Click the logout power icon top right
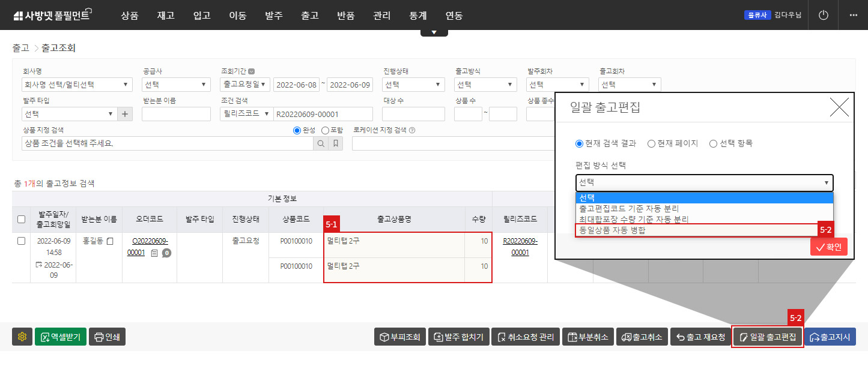Image resolution: width=868 pixels, height=366 pixels. pyautogui.click(x=822, y=15)
